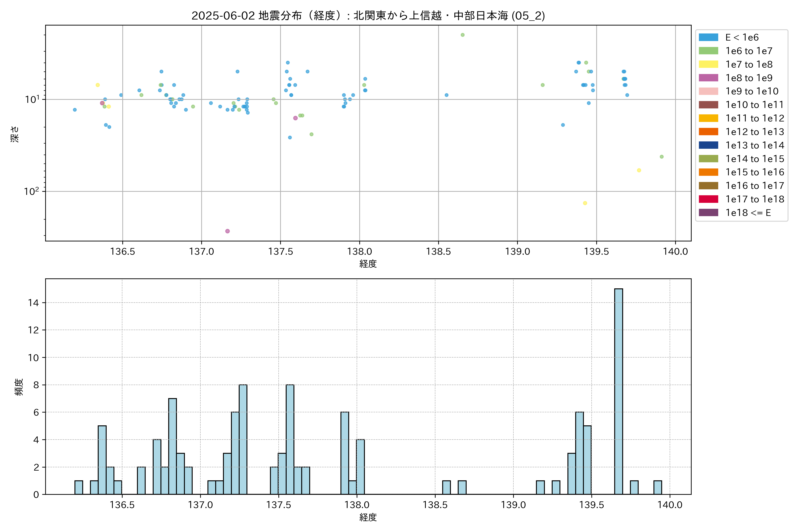Screen dimensions: 798x532
Task: Click the brown '1e10 to 1e11' legend swatch
Action: (708, 105)
